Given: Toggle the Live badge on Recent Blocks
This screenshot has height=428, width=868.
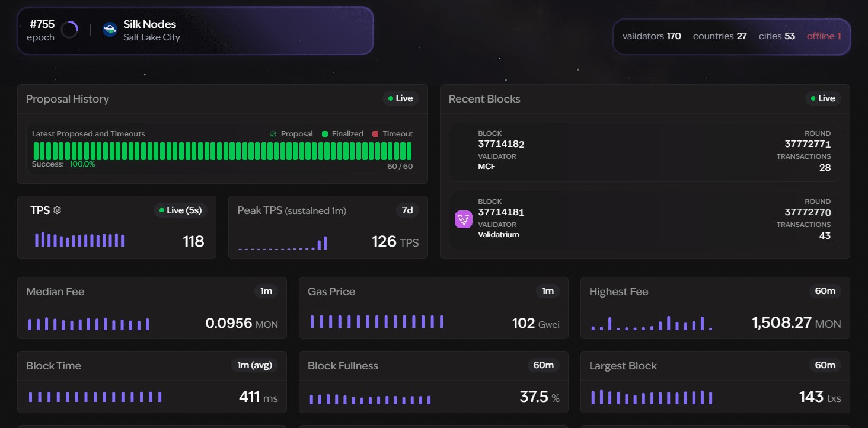Looking at the screenshot, I should pyautogui.click(x=823, y=98).
